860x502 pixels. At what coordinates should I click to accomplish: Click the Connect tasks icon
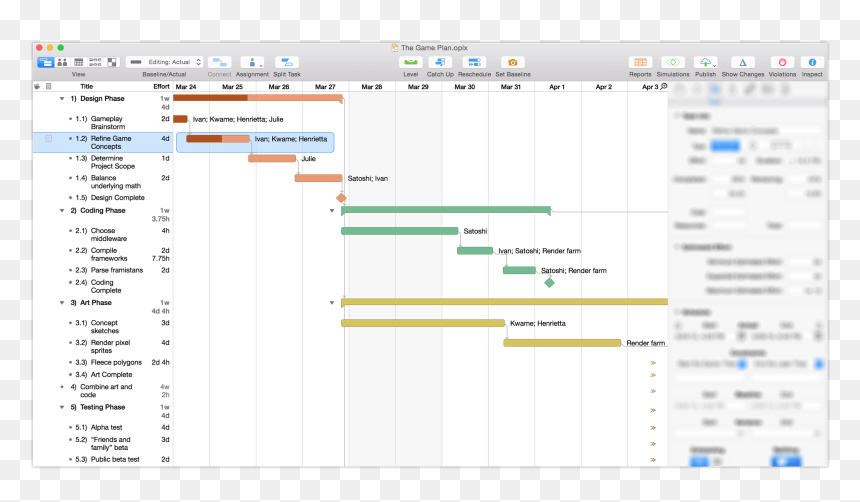click(x=219, y=62)
